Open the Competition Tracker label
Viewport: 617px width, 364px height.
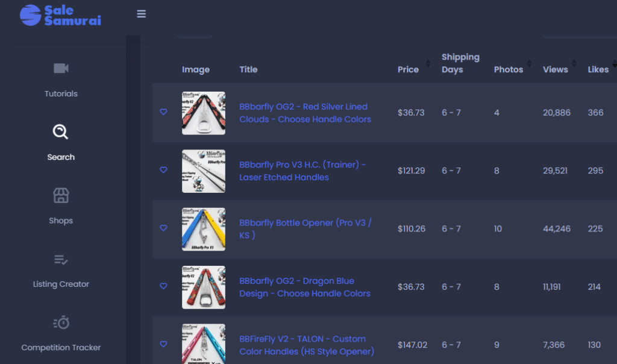click(x=61, y=348)
